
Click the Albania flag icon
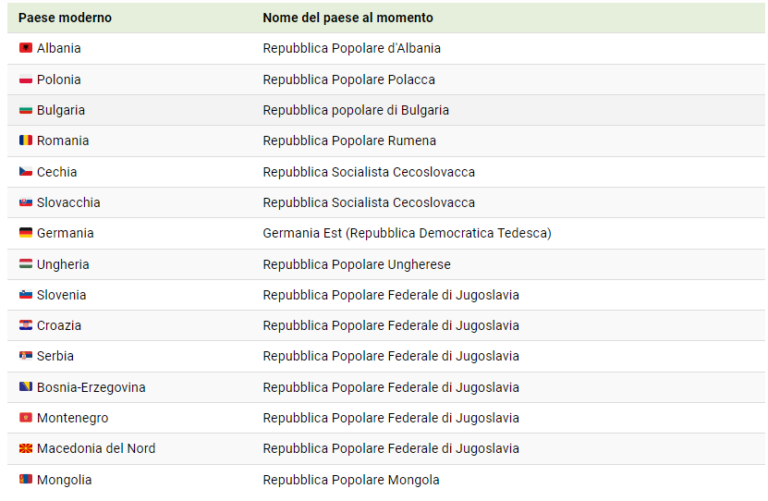[x=25, y=48]
